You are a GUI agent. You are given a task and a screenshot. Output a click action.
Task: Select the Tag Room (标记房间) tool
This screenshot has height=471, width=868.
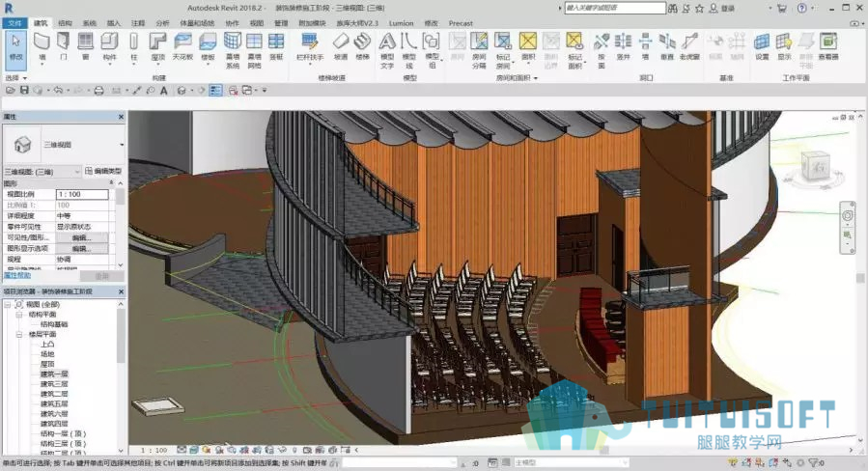503,50
